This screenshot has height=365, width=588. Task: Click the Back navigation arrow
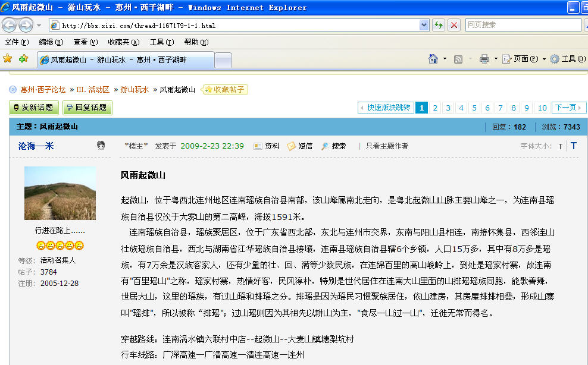pos(10,25)
